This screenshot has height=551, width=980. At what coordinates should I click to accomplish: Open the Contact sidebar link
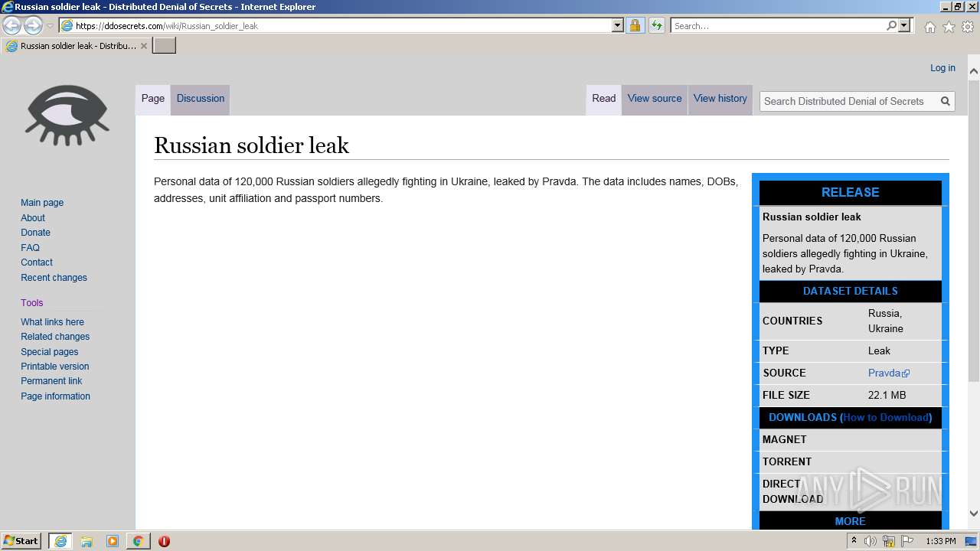37,262
